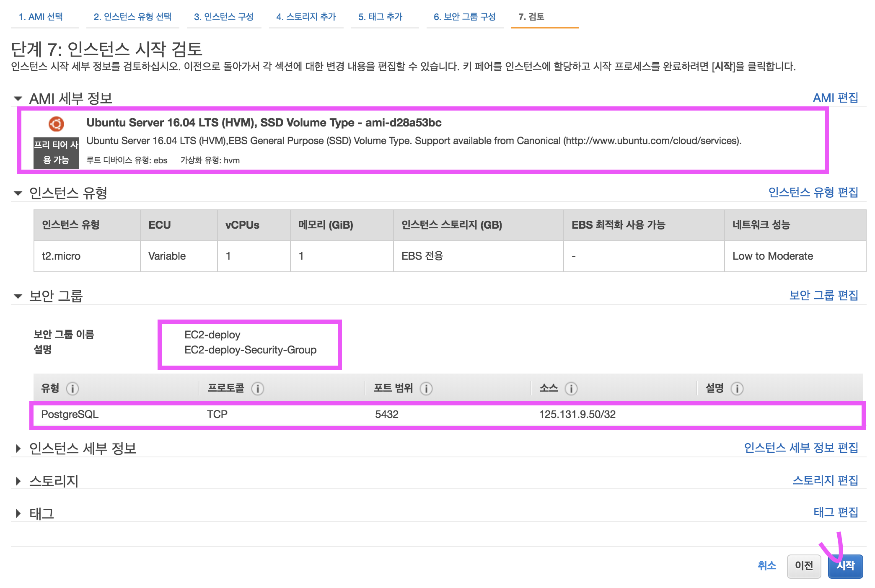875x588 pixels.
Task: Click the 취소 link
Action: pyautogui.click(x=767, y=566)
